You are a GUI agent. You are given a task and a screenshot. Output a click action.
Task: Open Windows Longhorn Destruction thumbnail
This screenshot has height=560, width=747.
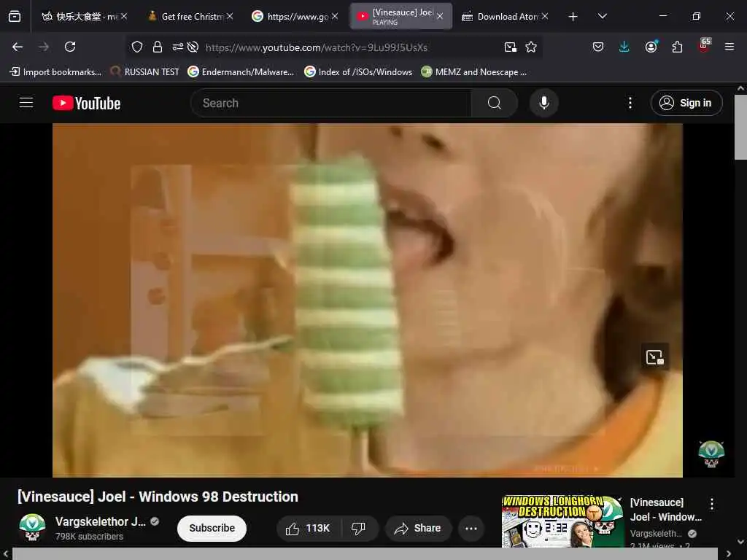(x=562, y=521)
